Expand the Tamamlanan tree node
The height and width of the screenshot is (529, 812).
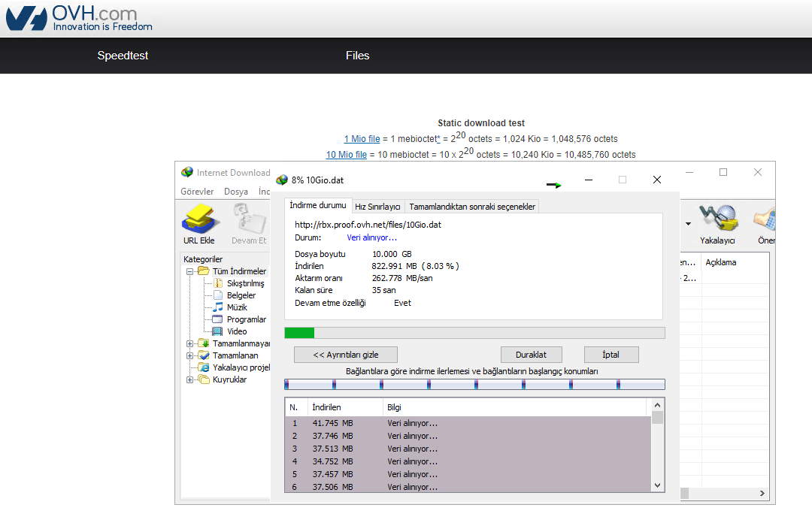(189, 355)
